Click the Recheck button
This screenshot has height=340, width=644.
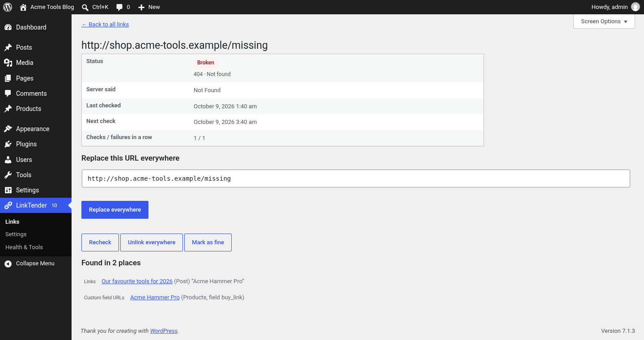[100, 242]
